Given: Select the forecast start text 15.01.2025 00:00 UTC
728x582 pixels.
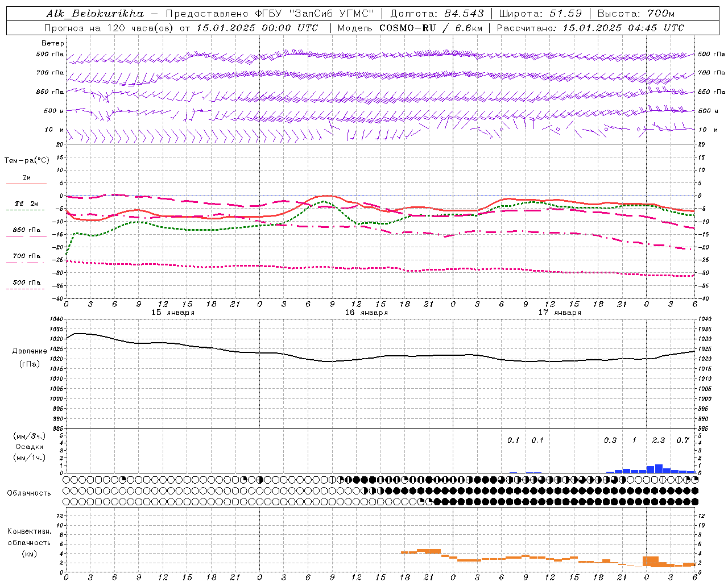Looking at the screenshot, I should [257, 27].
